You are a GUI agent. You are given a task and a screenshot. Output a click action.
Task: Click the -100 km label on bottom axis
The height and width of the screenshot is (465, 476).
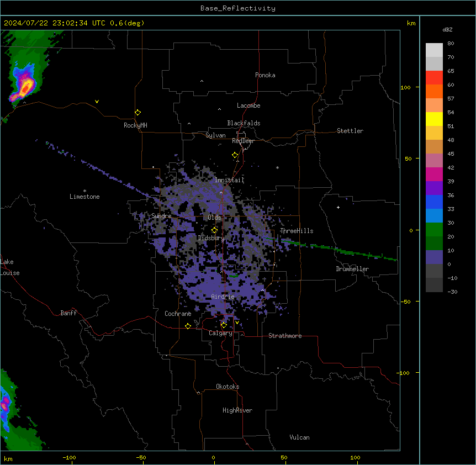69,457
